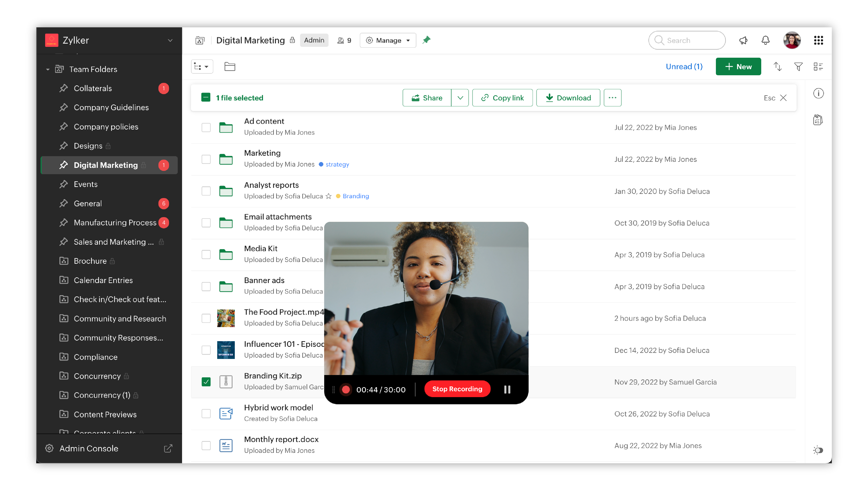Click the announcements megaphone icon
The height and width of the screenshot is (488, 868).
[x=743, y=40]
